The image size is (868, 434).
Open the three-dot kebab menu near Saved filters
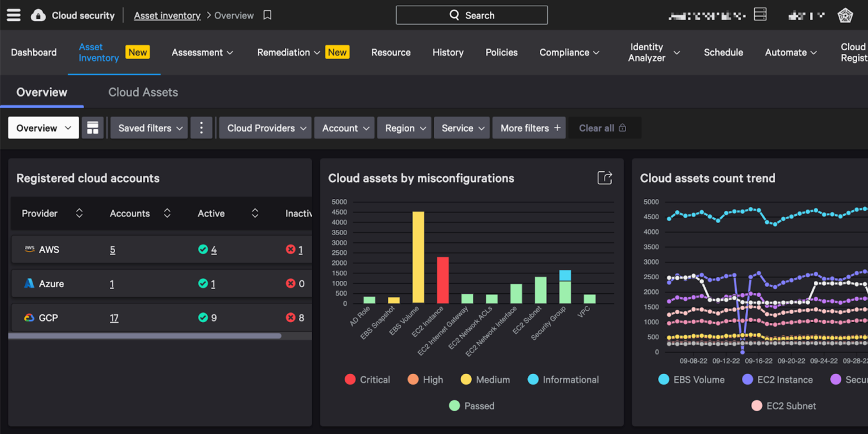tap(201, 128)
